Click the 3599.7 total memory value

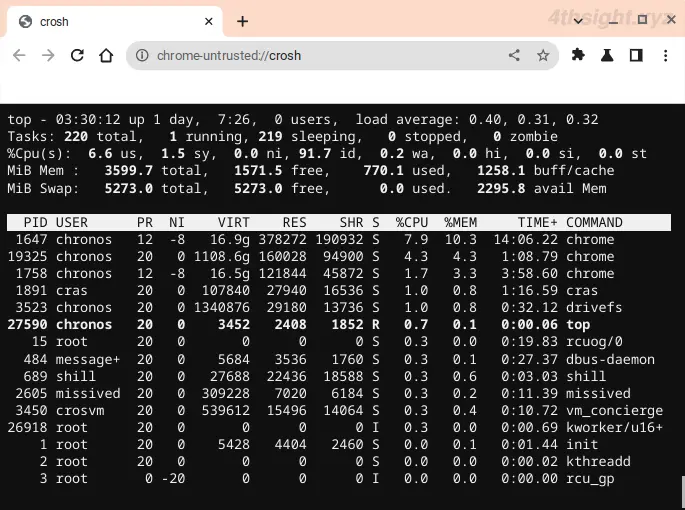(x=128, y=170)
